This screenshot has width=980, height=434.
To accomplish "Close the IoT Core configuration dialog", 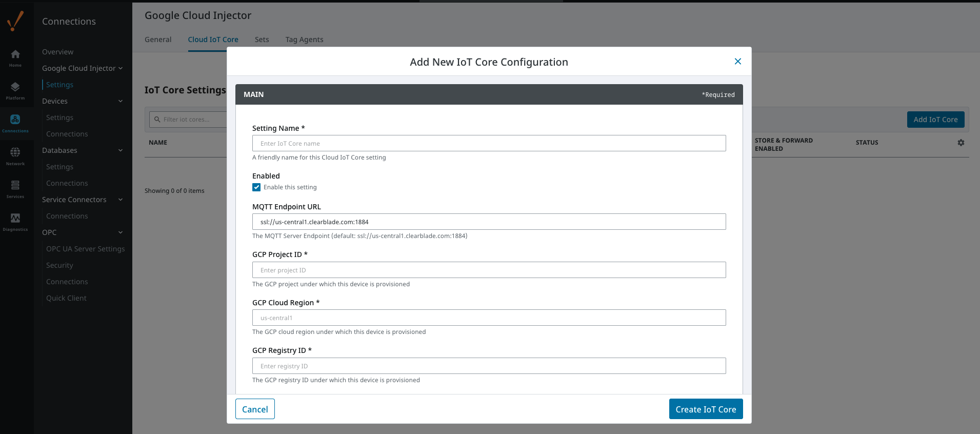I will [737, 62].
